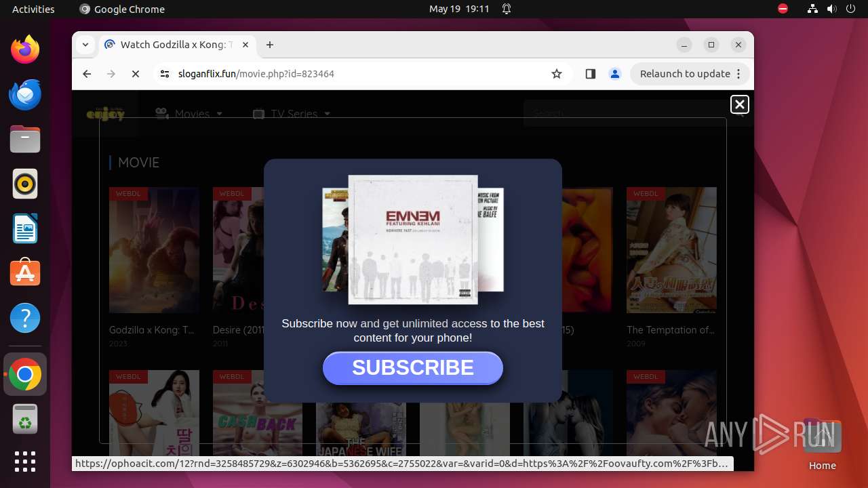This screenshot has width=868, height=488.
Task: Open The Temptation of poster thumbnail
Action: point(671,250)
